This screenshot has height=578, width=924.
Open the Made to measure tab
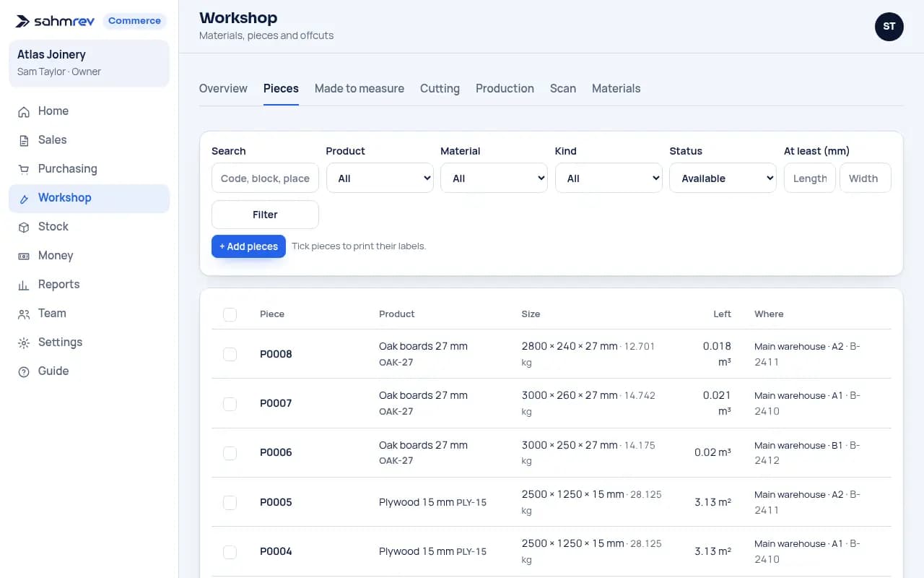pyautogui.click(x=359, y=88)
